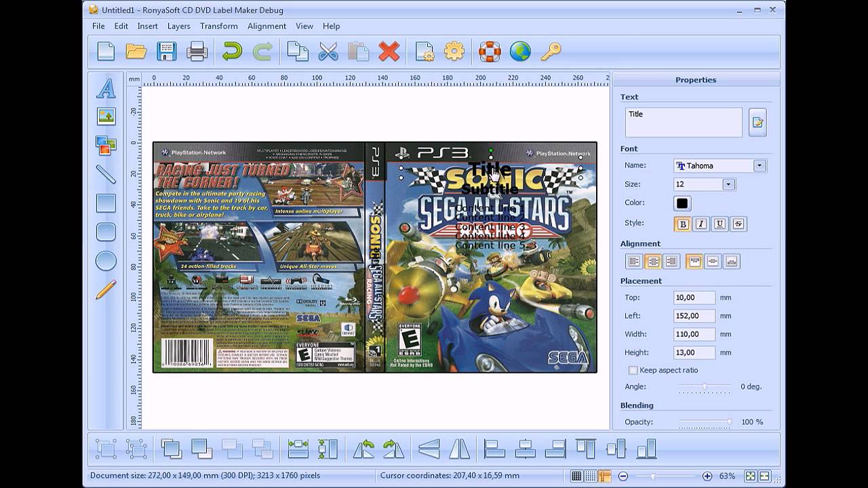Save the project with the floppy disk icon

[x=166, y=52]
